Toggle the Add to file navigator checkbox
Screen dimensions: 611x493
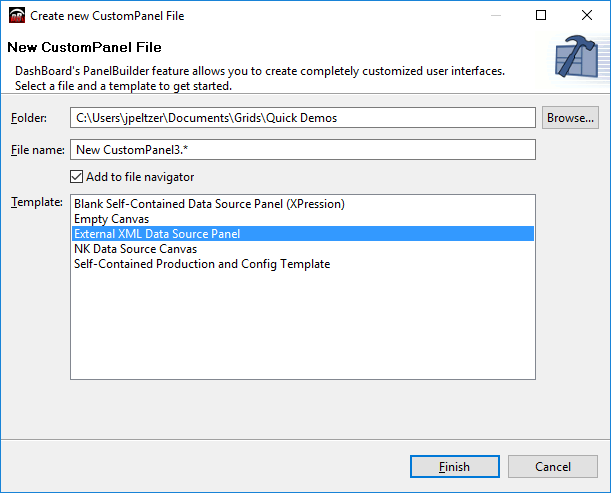point(78,177)
